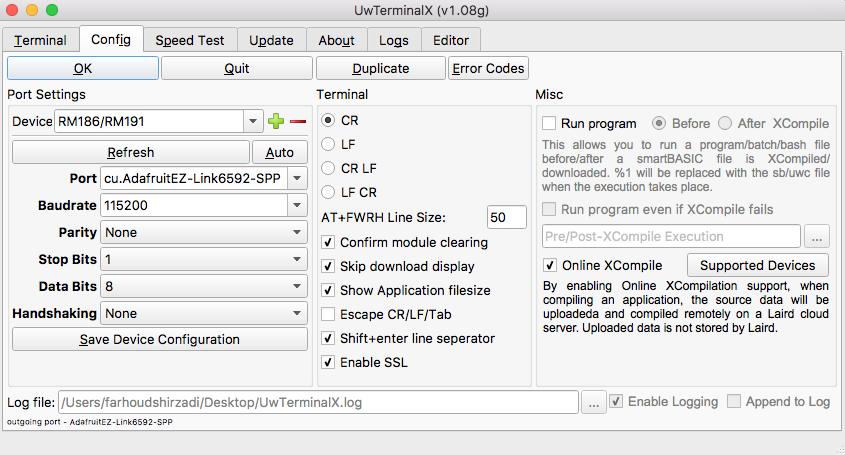Click the red minus remove device icon
This screenshot has width=845, height=455.
pos(297,121)
